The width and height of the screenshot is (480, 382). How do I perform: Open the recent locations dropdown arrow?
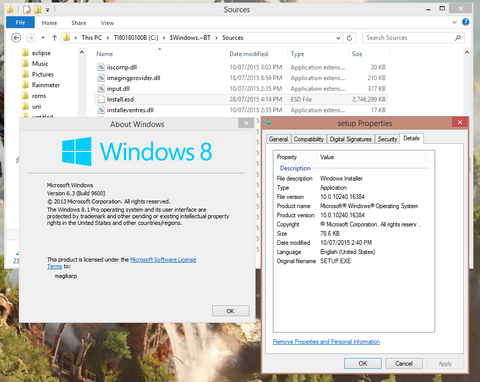43,38
